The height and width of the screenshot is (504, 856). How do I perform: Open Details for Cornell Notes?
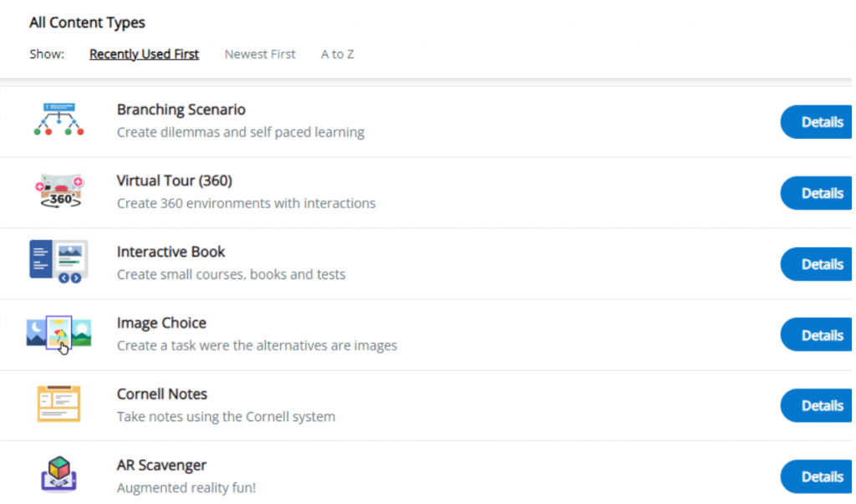817,405
